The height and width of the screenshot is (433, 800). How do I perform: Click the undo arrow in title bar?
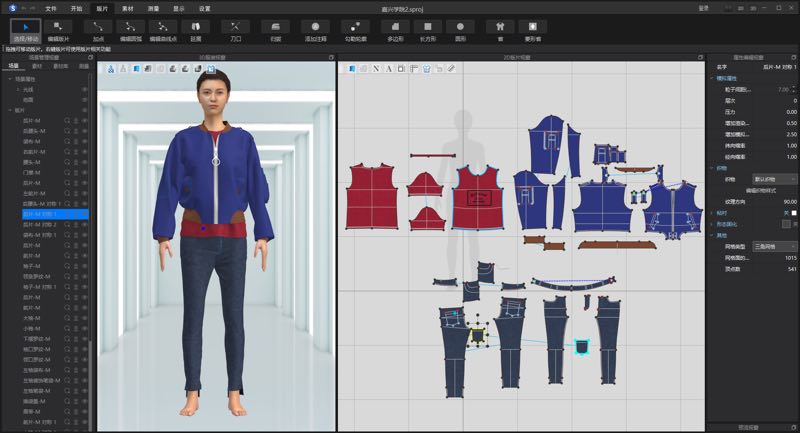[x=23, y=9]
